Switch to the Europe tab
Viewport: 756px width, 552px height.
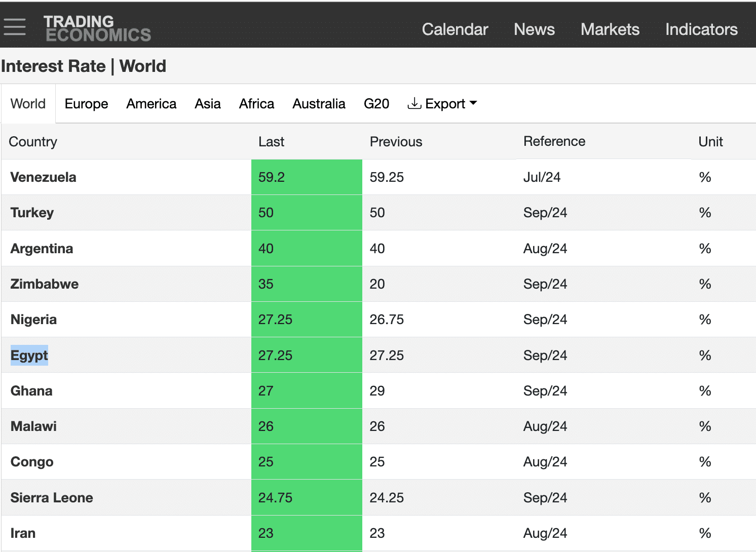coord(87,104)
